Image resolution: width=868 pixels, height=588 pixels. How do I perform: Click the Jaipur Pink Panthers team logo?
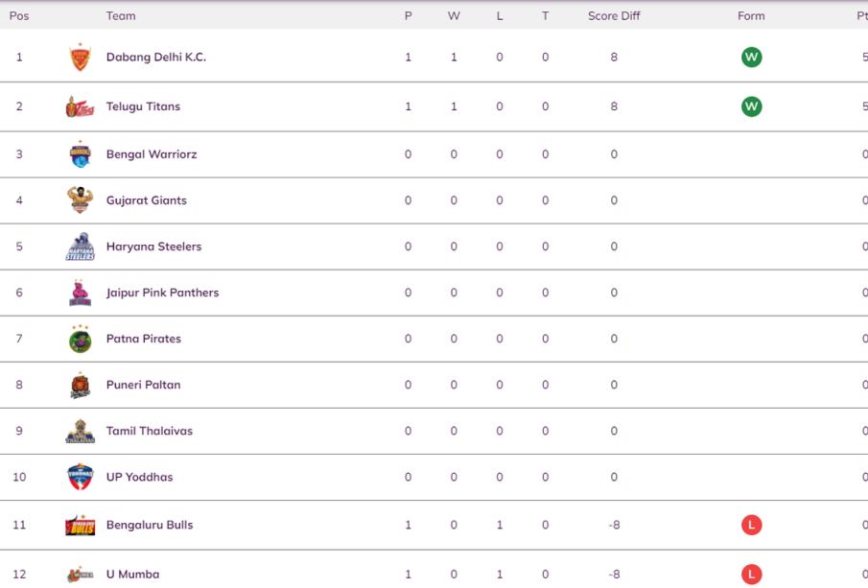(x=81, y=293)
